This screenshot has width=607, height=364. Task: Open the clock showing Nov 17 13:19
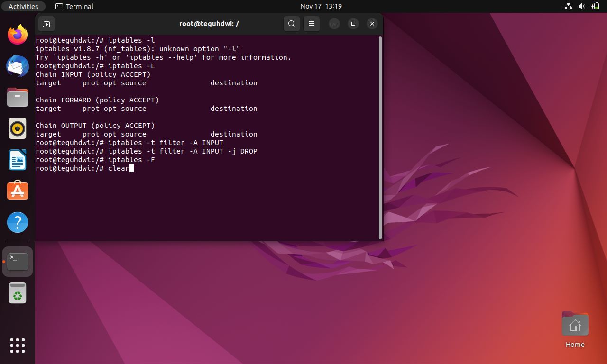point(321,6)
